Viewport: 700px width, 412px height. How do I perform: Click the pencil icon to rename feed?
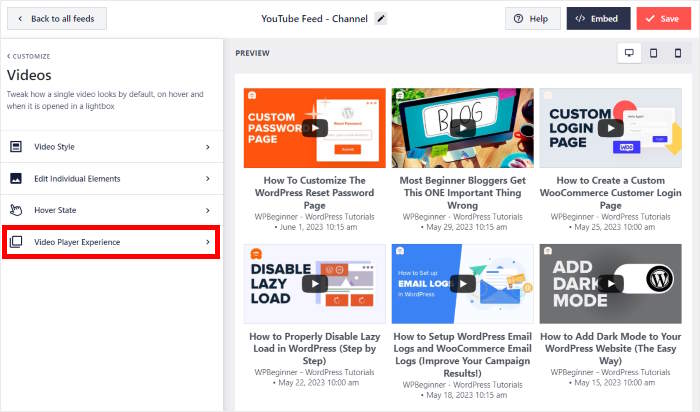tap(380, 19)
